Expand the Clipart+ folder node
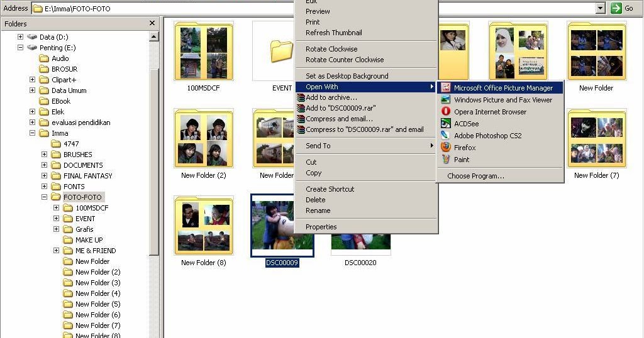Image resolution: width=644 pixels, height=338 pixels. [x=32, y=80]
